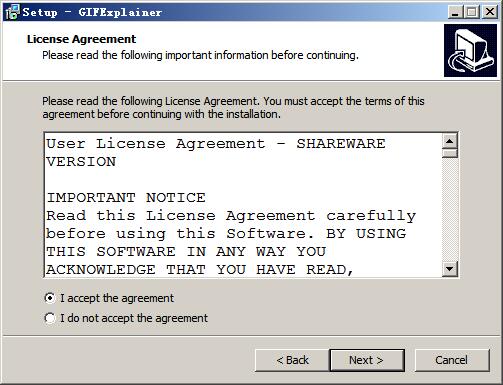Close the Setup window with X
The height and width of the screenshot is (385, 503).
pos(490,12)
